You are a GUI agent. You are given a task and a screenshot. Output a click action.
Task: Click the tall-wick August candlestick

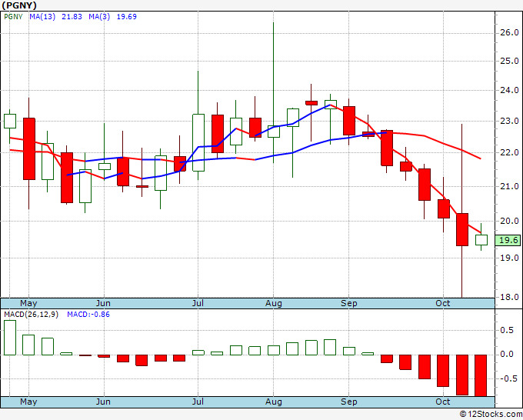point(274,132)
